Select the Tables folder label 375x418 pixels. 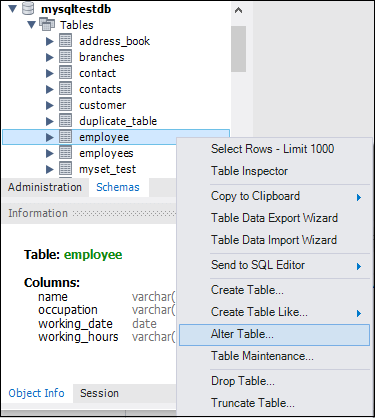point(77,25)
